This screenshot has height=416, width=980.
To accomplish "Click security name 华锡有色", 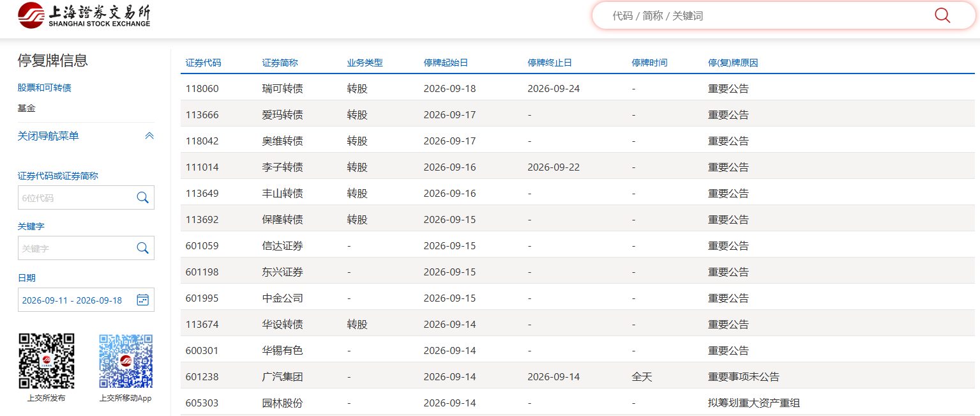I will tap(283, 351).
